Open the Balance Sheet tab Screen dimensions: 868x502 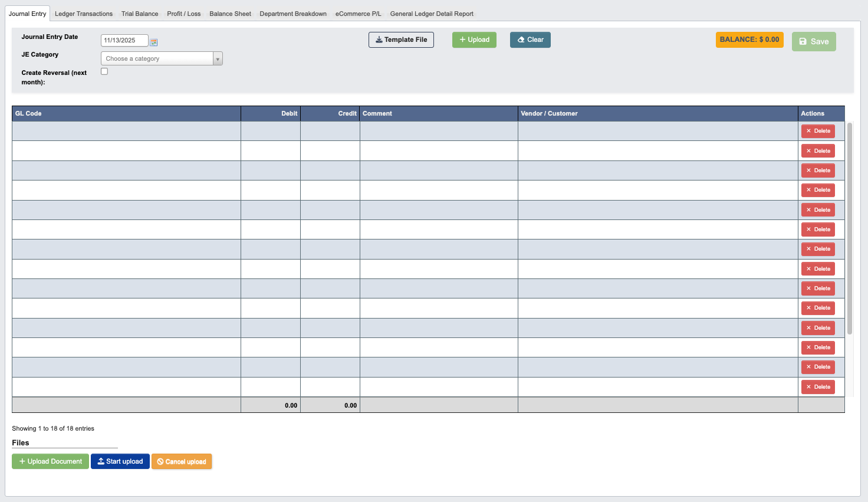(230, 13)
